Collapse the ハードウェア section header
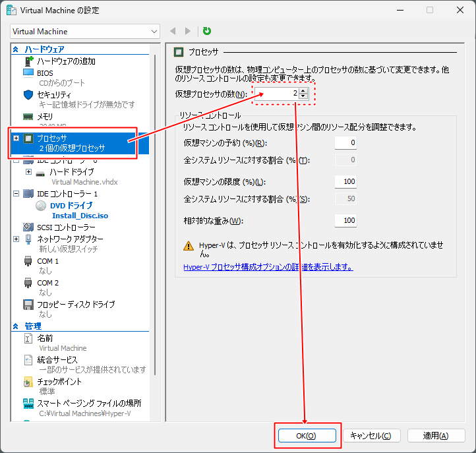 (x=16, y=49)
